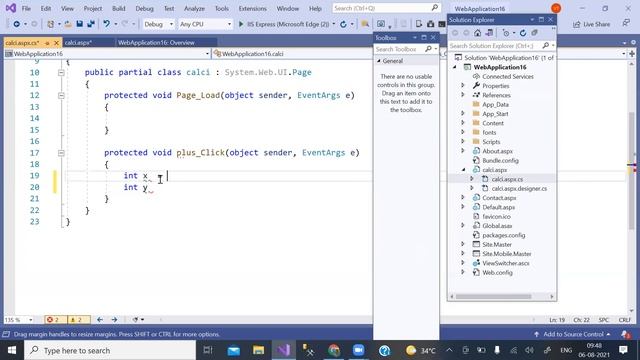This screenshot has height=360, width=640.
Task: Click the pin icon on the calci.aspx.cs tab
Action: (47, 42)
